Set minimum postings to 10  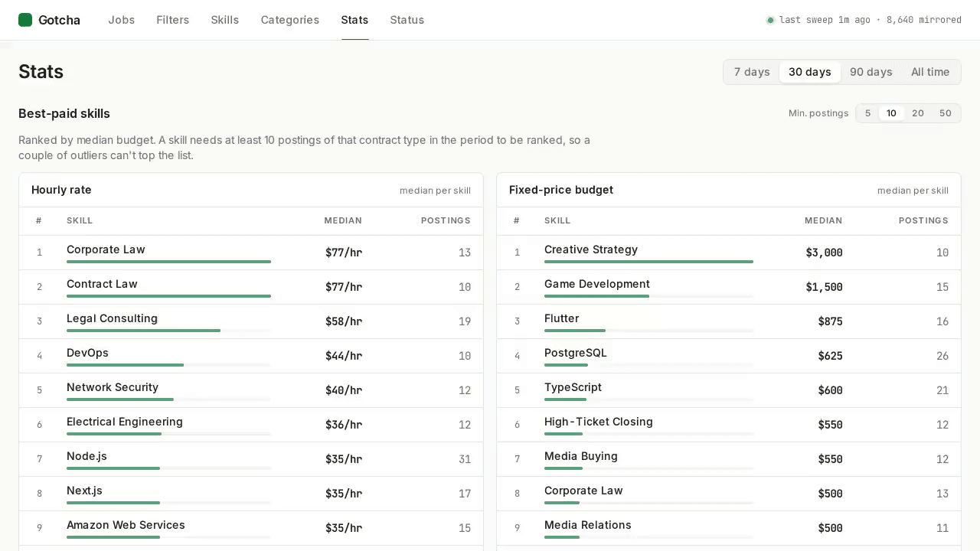pos(891,113)
